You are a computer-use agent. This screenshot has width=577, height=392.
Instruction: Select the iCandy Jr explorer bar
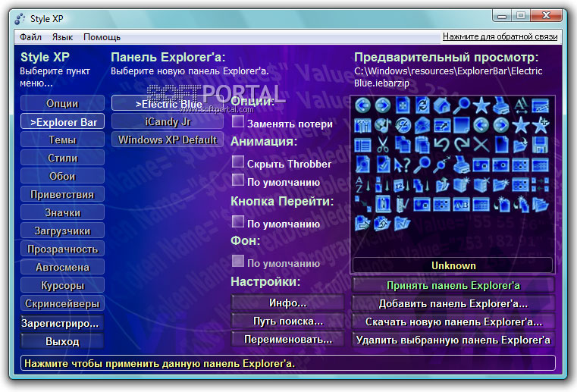click(168, 121)
